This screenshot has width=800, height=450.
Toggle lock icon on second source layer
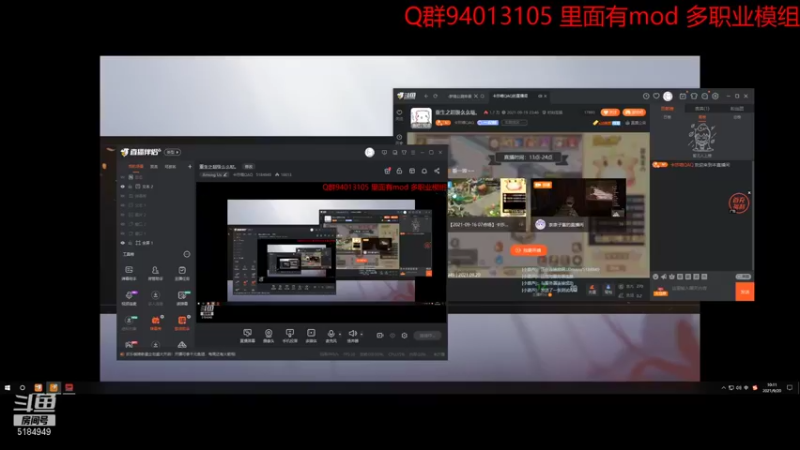(130, 187)
